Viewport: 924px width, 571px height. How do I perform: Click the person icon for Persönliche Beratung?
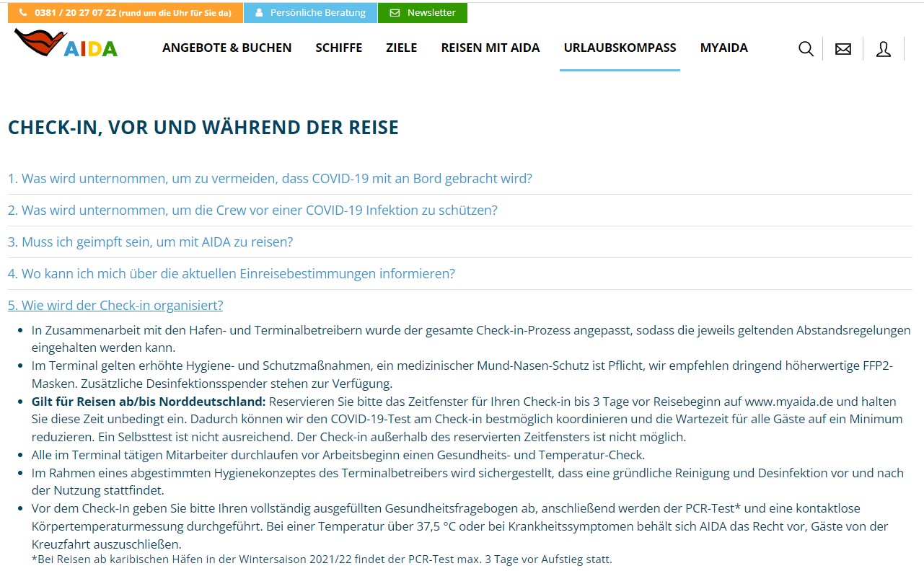[259, 13]
